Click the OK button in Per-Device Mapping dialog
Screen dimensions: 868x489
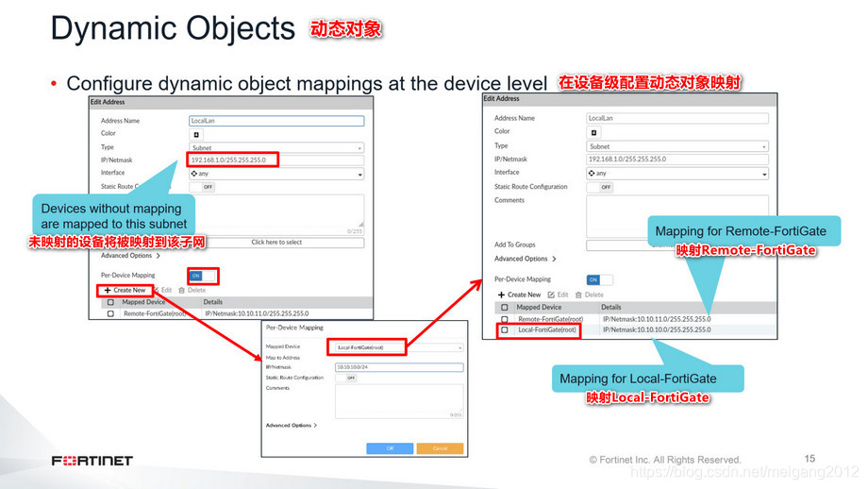pos(390,448)
